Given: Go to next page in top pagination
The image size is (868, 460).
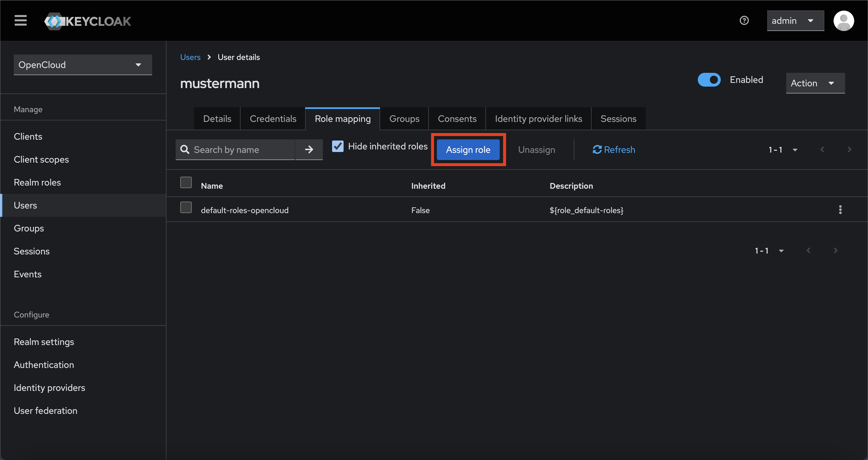Looking at the screenshot, I should [849, 149].
